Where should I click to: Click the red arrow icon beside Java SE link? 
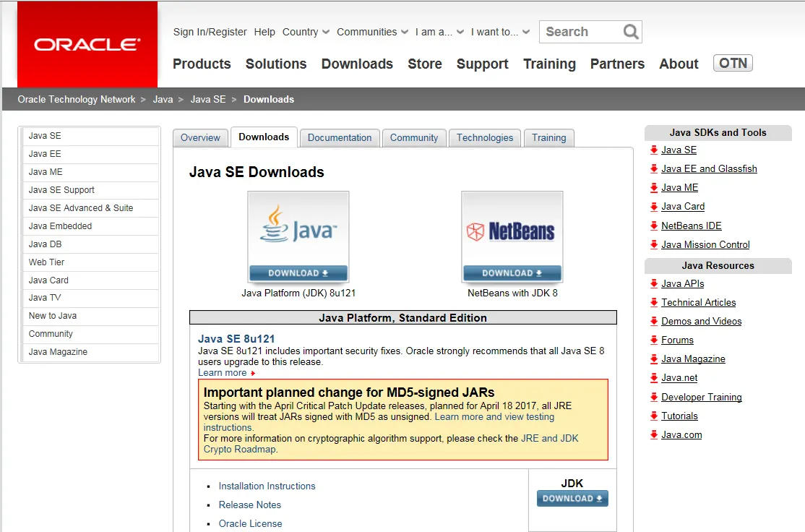[x=653, y=150]
